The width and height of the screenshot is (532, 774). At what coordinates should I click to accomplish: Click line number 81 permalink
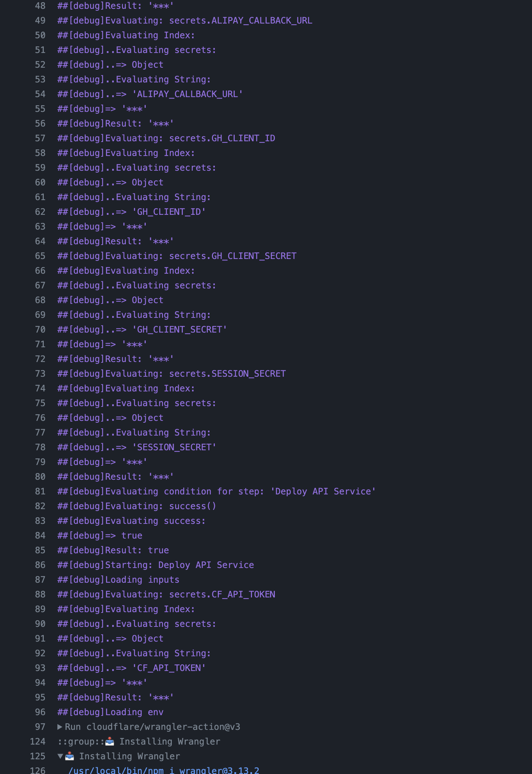click(x=40, y=491)
